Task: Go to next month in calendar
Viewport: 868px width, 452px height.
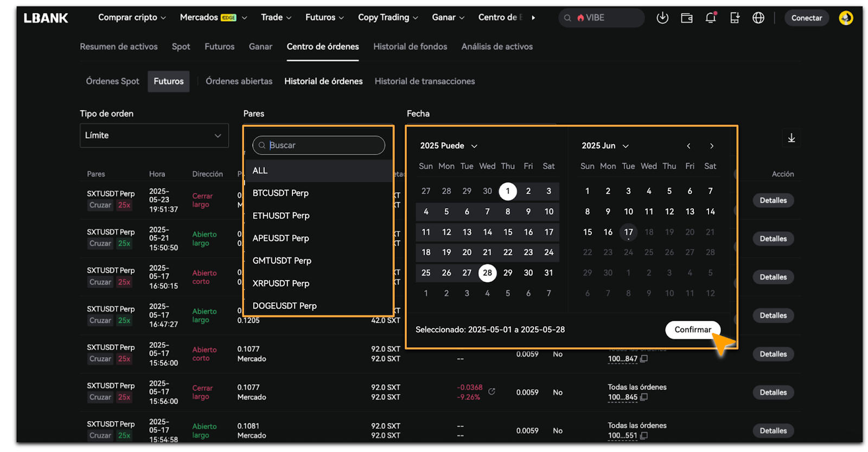Action: [711, 146]
